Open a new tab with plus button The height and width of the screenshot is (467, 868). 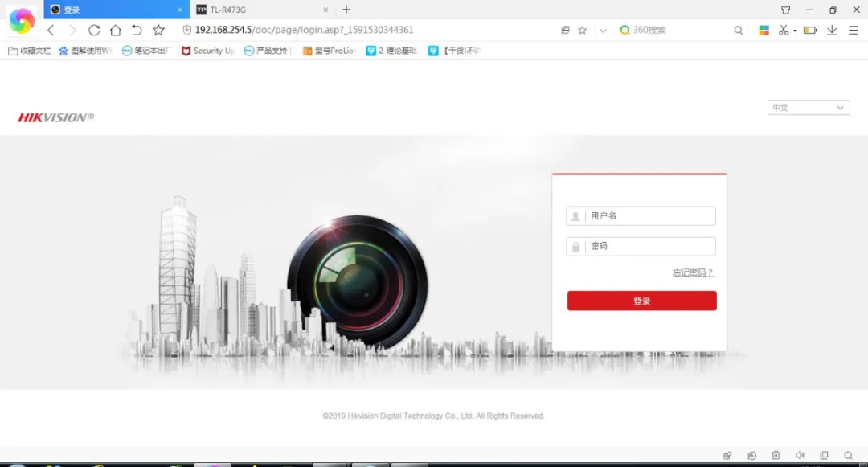(x=346, y=10)
